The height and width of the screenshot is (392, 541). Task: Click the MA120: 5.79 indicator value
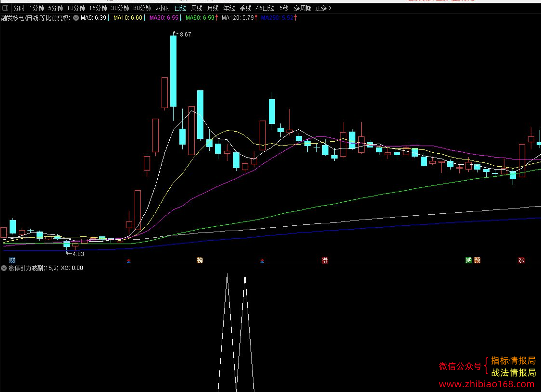point(239,18)
